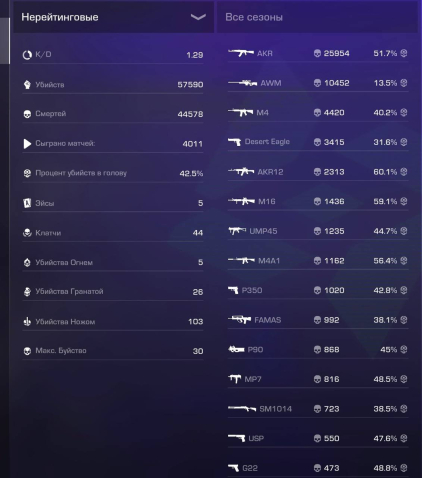Click the UMP45 weapon icon
Image resolution: width=422 pixels, height=478 pixels.
point(237,231)
